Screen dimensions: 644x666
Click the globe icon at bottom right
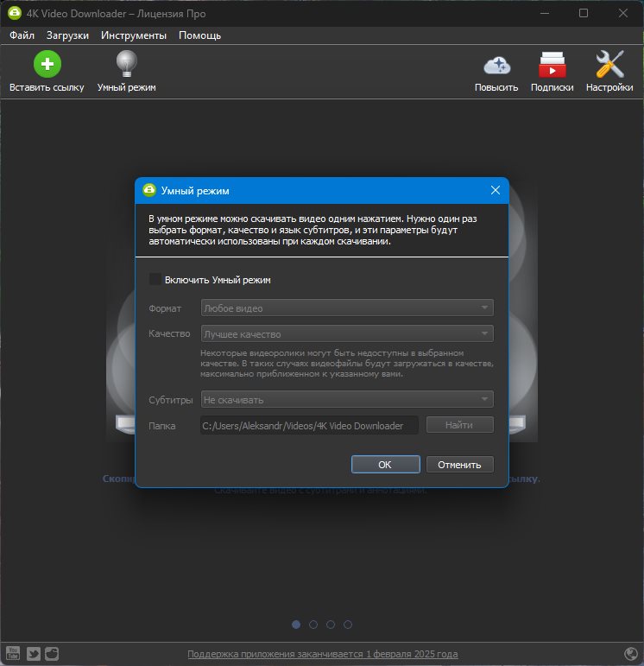631,653
